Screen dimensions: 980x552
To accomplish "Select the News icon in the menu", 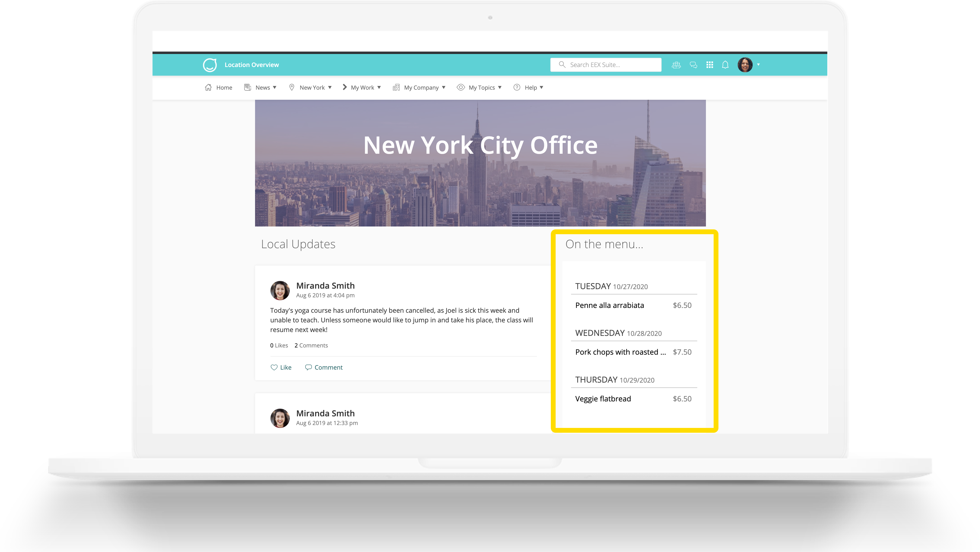I will pos(247,87).
